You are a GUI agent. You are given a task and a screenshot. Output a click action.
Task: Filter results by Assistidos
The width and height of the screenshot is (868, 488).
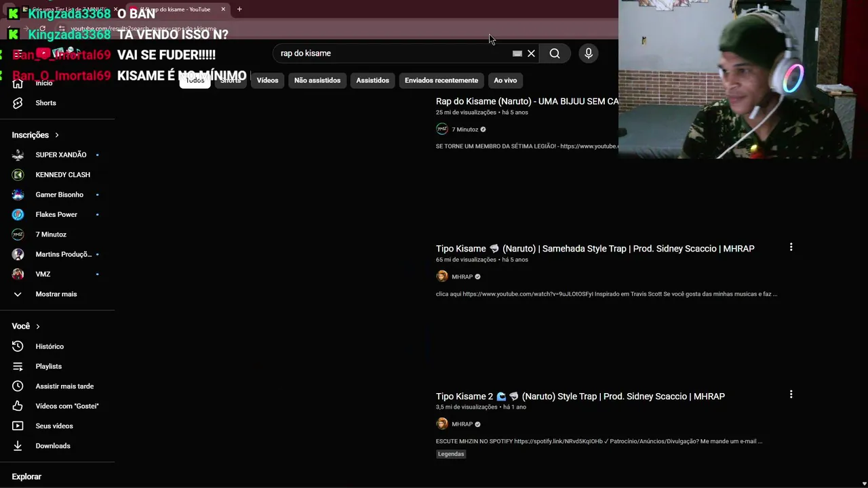(372, 81)
